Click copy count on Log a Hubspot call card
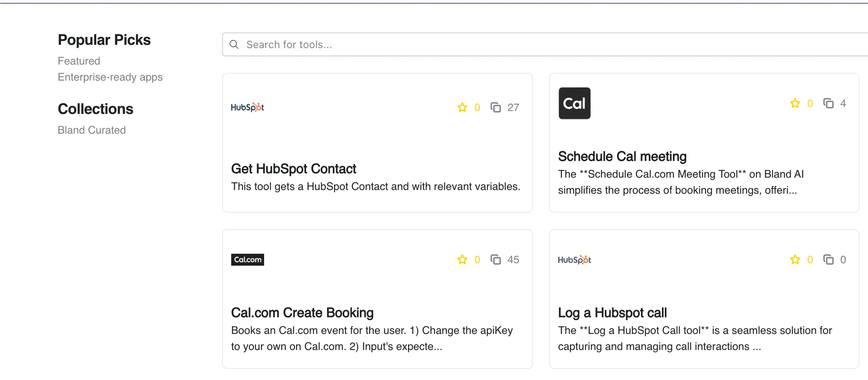The image size is (868, 380). pos(843,260)
